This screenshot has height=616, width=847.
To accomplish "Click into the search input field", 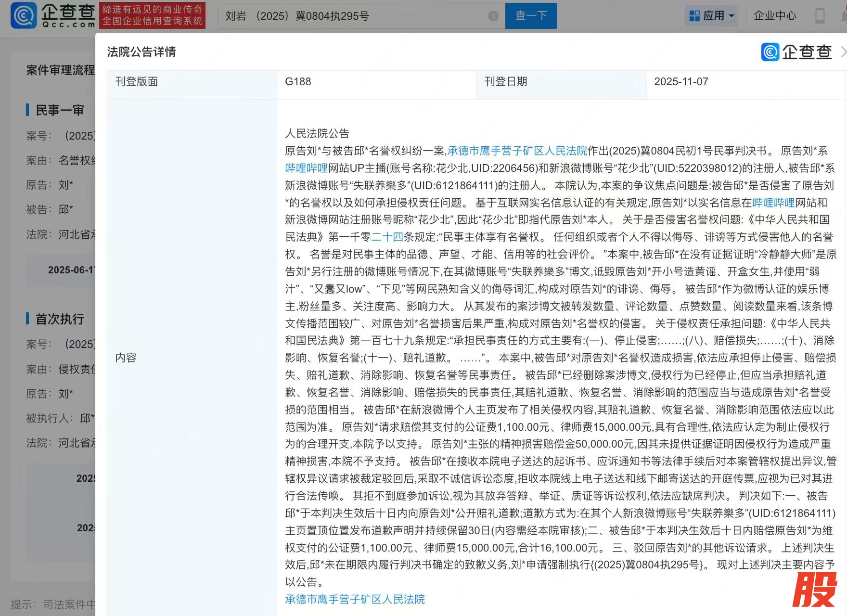I will pos(354,16).
